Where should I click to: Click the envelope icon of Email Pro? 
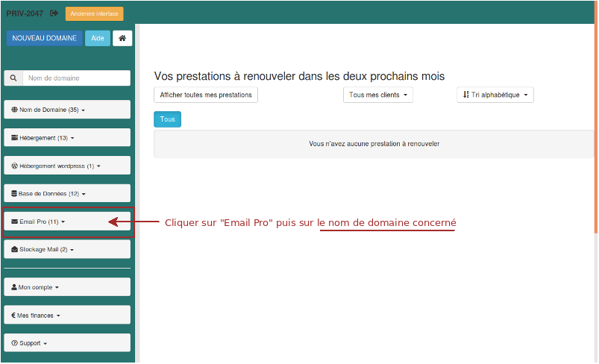[x=14, y=222]
